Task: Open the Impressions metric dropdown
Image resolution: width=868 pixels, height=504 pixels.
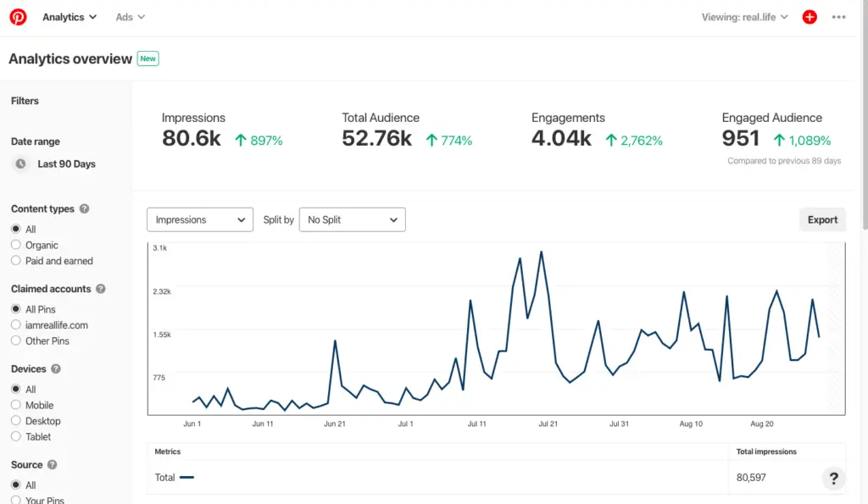Action: pyautogui.click(x=200, y=219)
